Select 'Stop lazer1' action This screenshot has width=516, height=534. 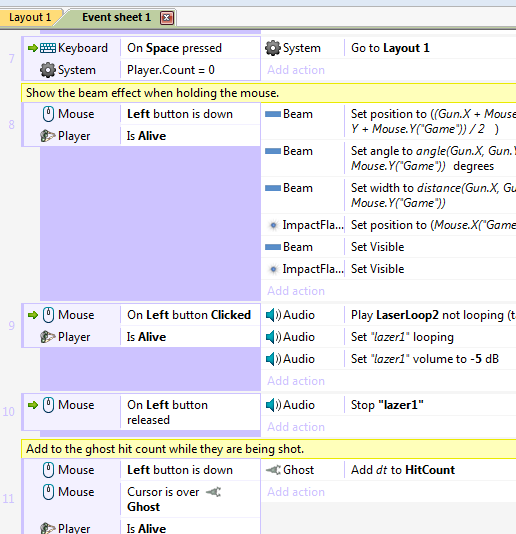click(x=387, y=405)
